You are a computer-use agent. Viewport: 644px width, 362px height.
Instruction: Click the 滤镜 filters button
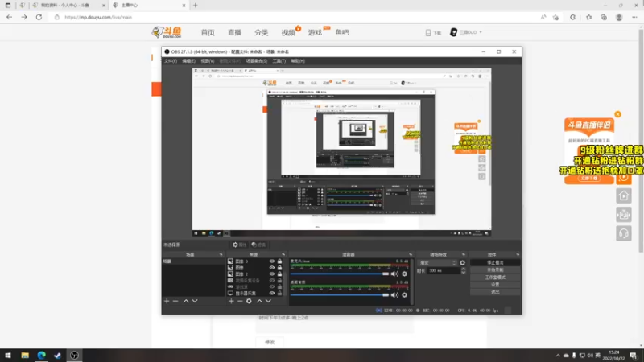[x=258, y=245]
